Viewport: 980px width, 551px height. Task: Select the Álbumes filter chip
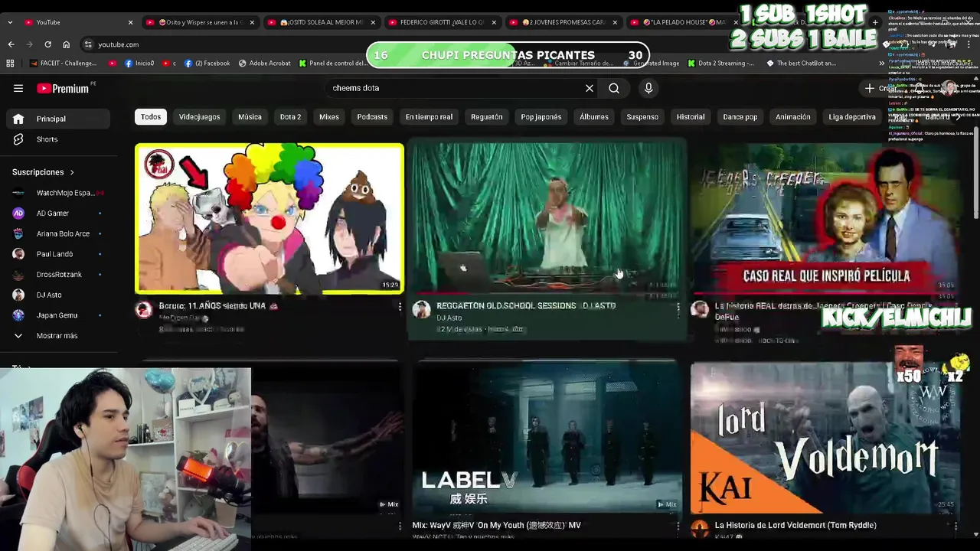point(594,117)
